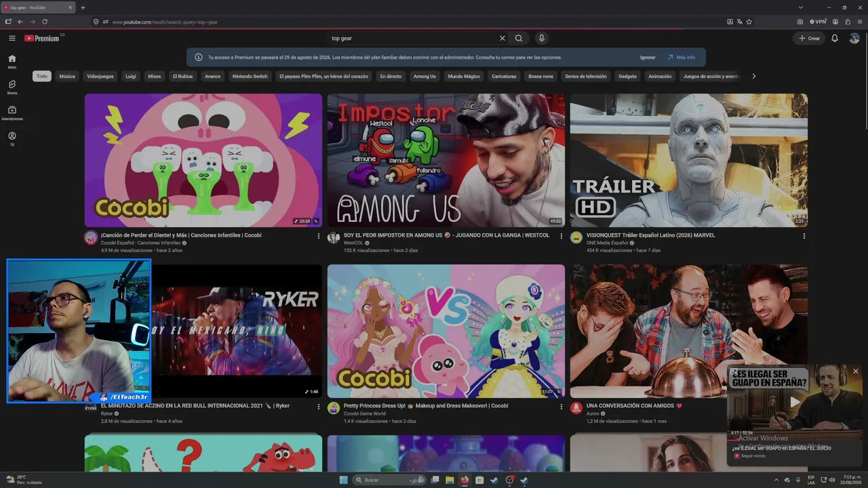Open Suscripciones in the sidebar
Viewport: 868px width, 488px height.
point(12,113)
